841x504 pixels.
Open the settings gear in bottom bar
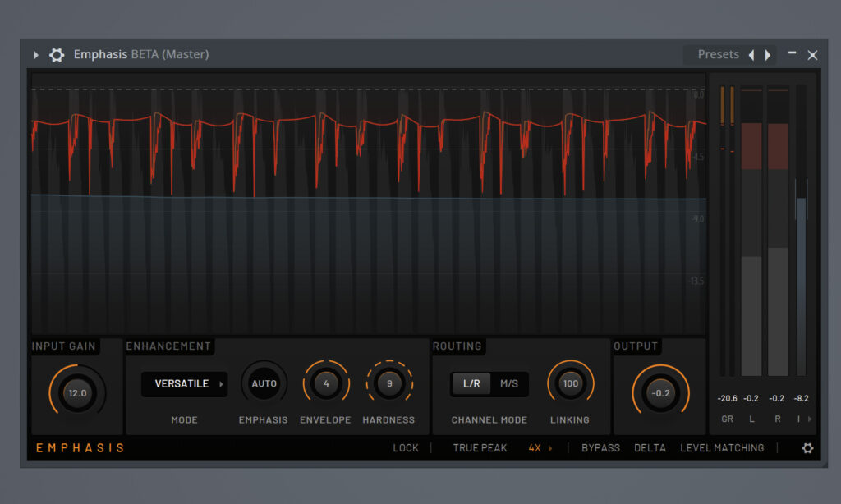[x=807, y=447]
